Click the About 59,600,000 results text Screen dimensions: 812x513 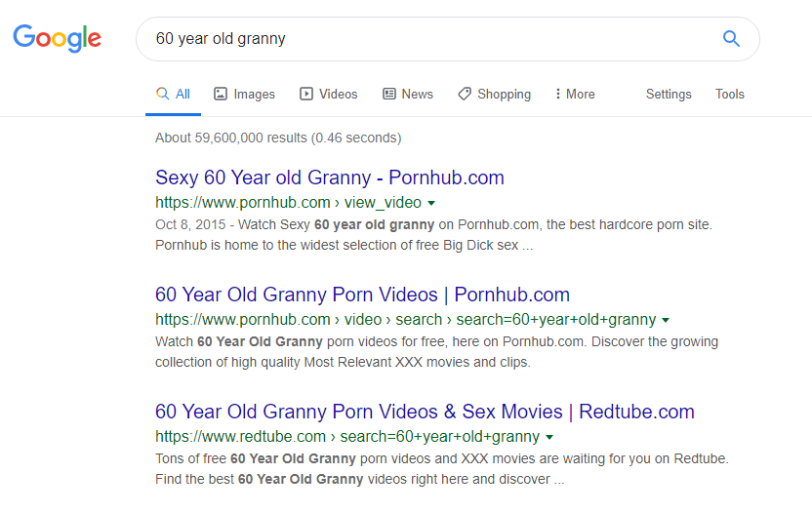pos(278,138)
